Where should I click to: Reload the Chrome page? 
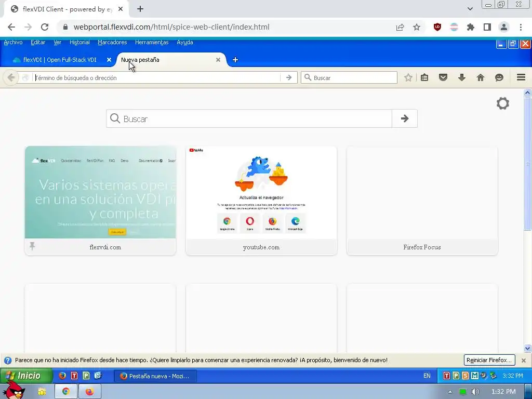coord(45,27)
